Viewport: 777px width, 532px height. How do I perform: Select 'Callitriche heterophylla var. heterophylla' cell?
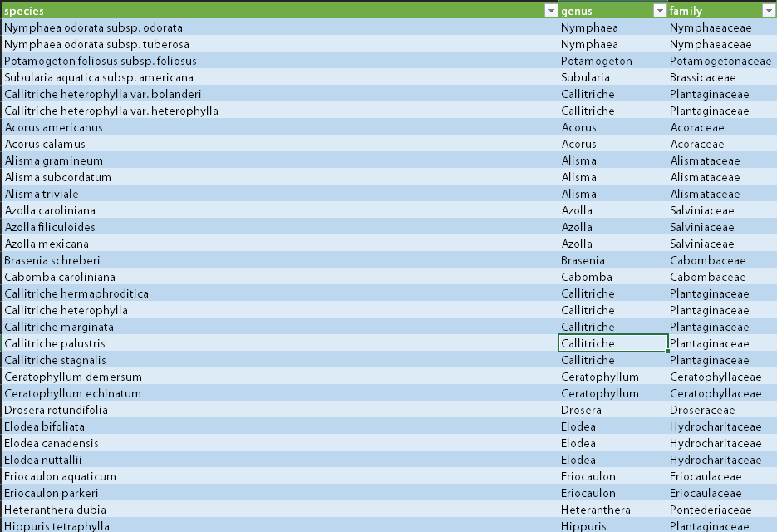(x=281, y=111)
